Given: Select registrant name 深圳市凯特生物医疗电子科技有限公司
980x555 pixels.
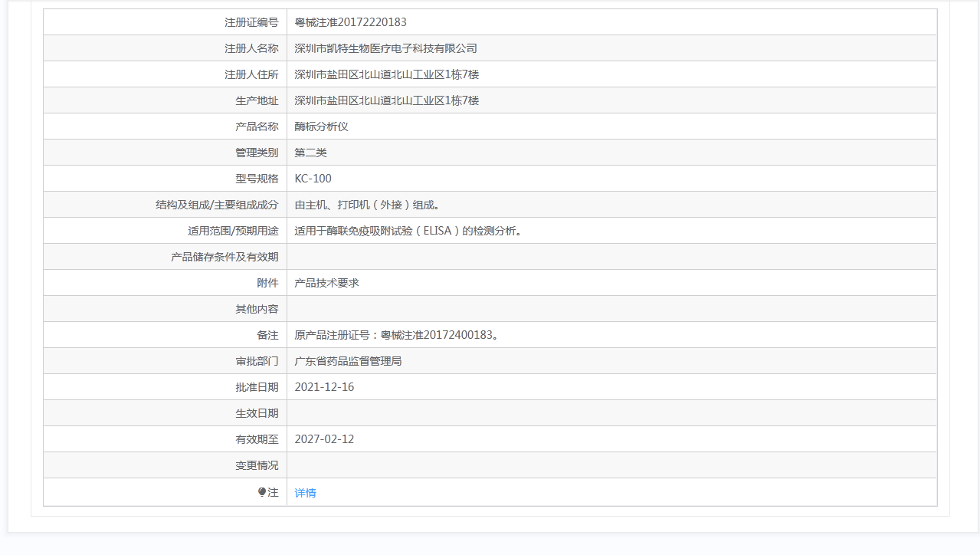Looking at the screenshot, I should pyautogui.click(x=385, y=48).
